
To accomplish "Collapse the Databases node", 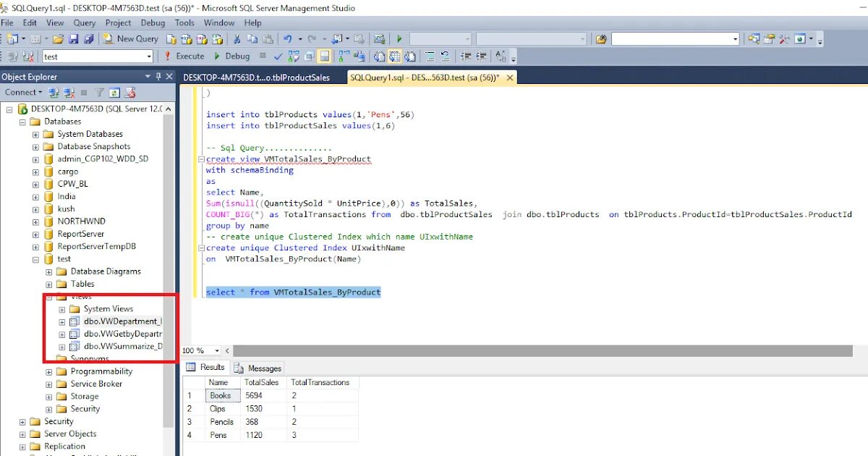I will (22, 122).
